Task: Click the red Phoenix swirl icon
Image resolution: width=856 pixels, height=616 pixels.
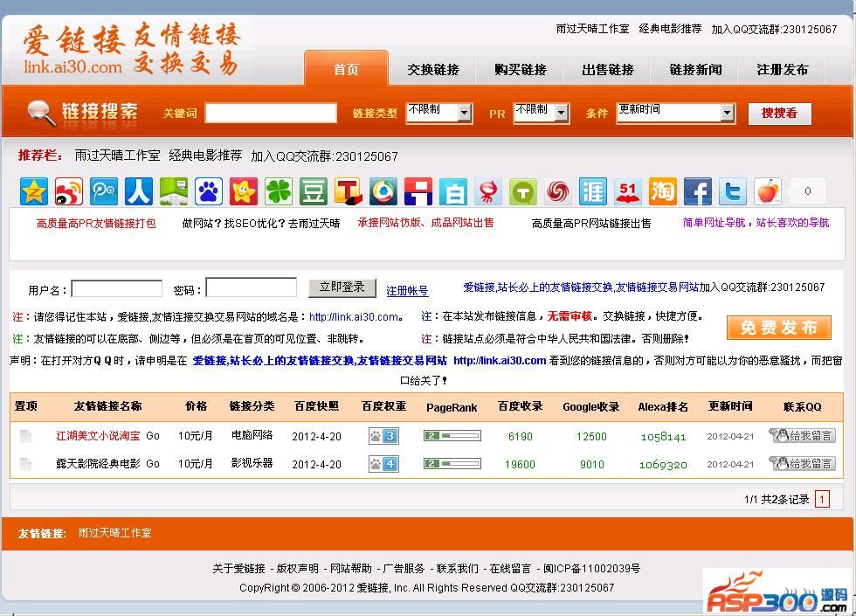Action: click(x=558, y=191)
